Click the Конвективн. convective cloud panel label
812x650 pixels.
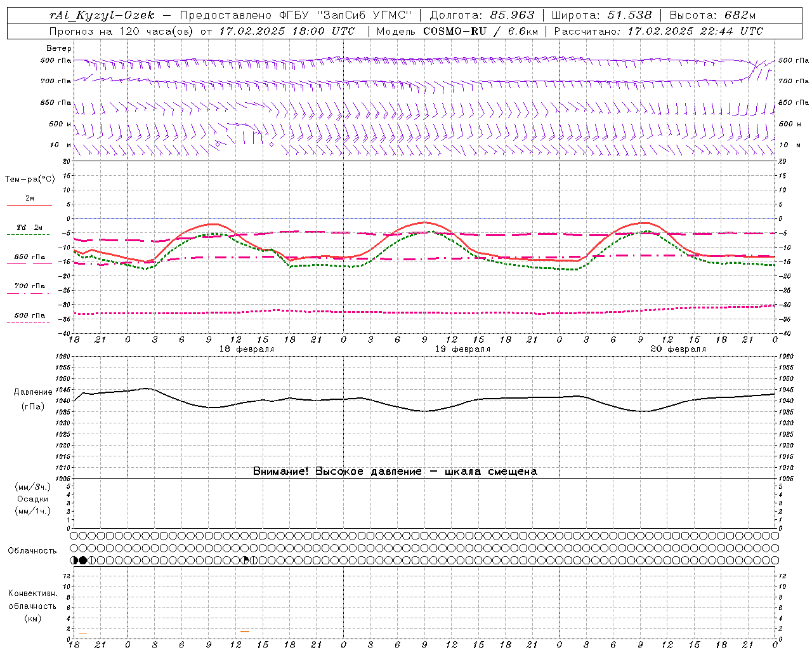tap(32, 594)
